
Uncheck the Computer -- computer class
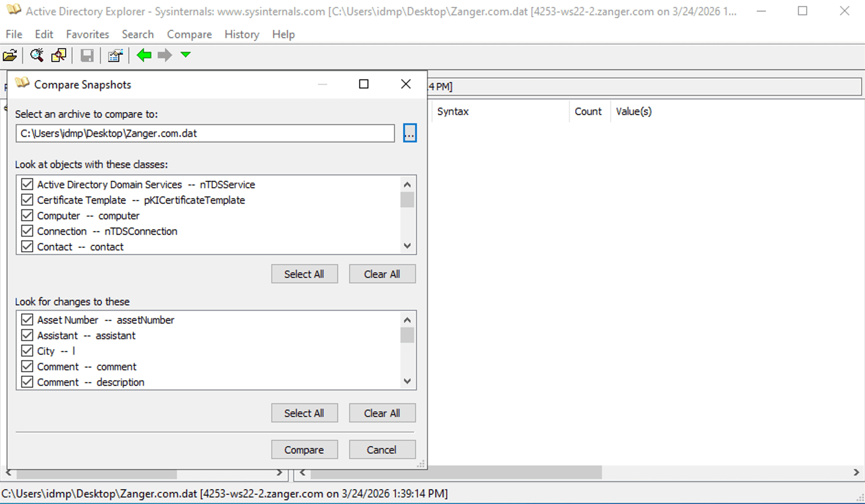tap(27, 215)
